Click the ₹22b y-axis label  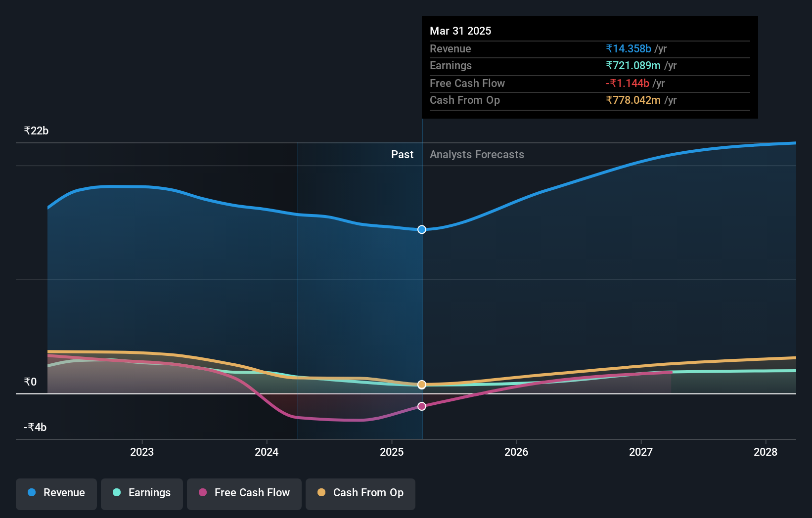(x=36, y=130)
